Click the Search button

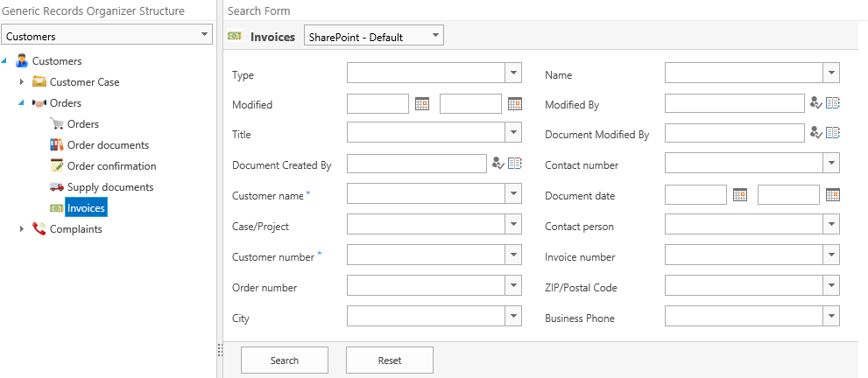[x=285, y=360]
